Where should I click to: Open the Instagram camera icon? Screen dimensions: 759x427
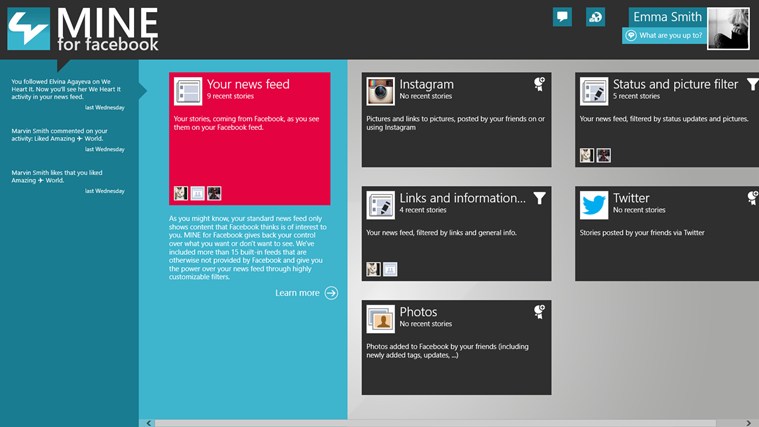point(380,91)
